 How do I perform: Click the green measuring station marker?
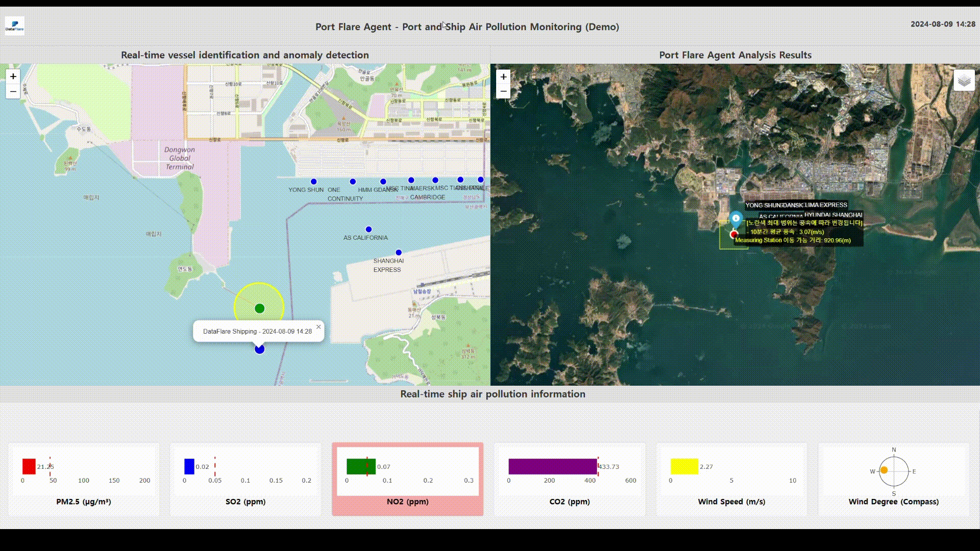[259, 308]
